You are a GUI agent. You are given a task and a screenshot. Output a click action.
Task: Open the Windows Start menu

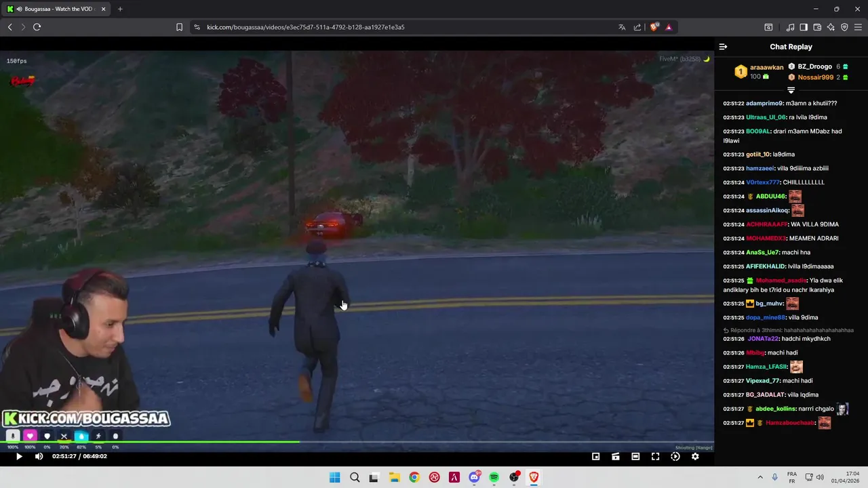click(x=334, y=477)
